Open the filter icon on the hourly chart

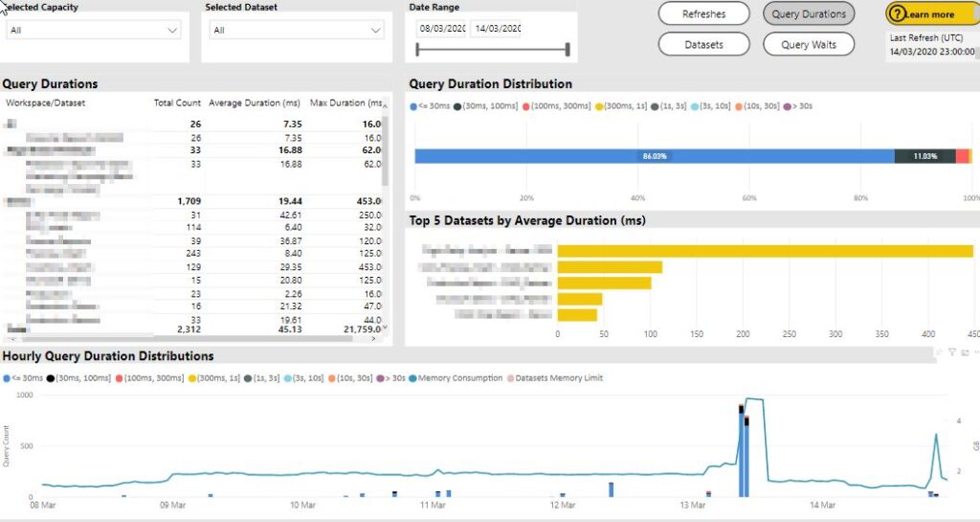952,352
